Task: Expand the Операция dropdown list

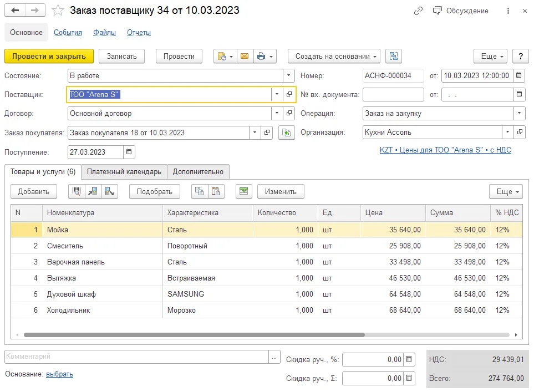Action: click(x=519, y=114)
